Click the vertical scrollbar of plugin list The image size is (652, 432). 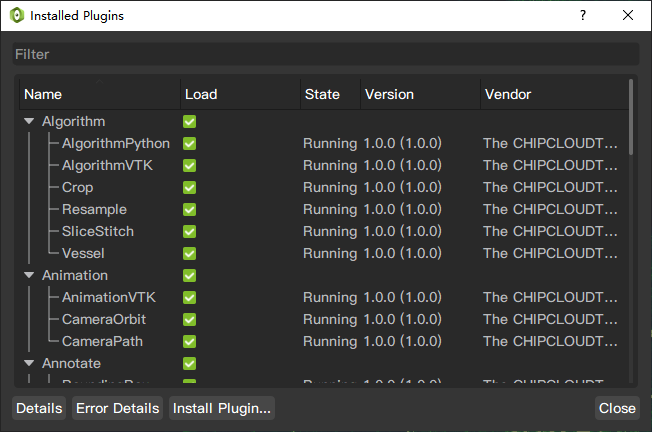[x=631, y=231]
